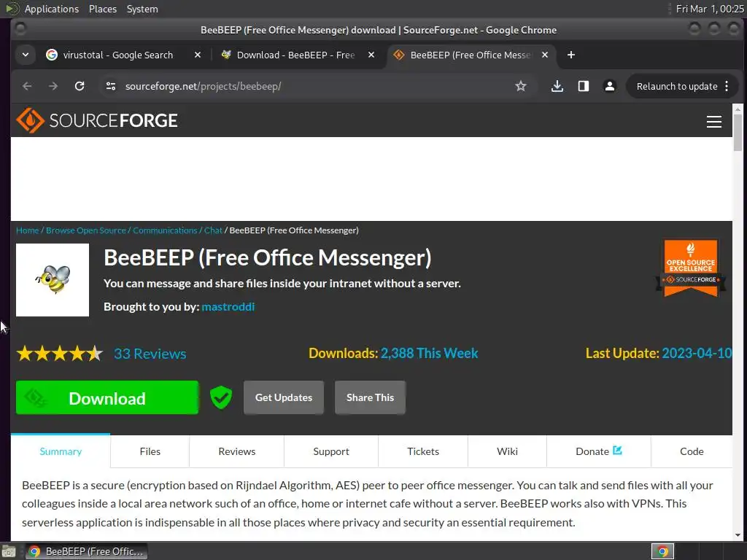Click the scrollbar down arrow
This screenshot has height=560, width=747.
(x=738, y=535)
